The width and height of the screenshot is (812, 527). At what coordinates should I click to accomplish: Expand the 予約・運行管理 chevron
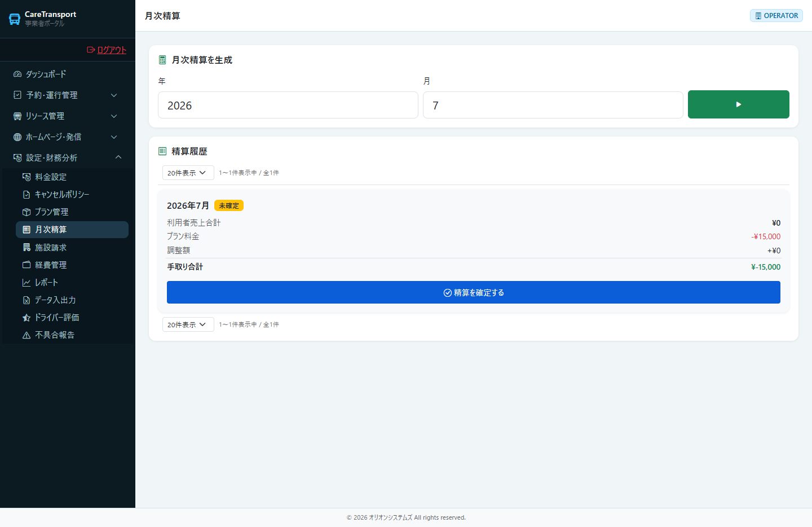pos(114,95)
